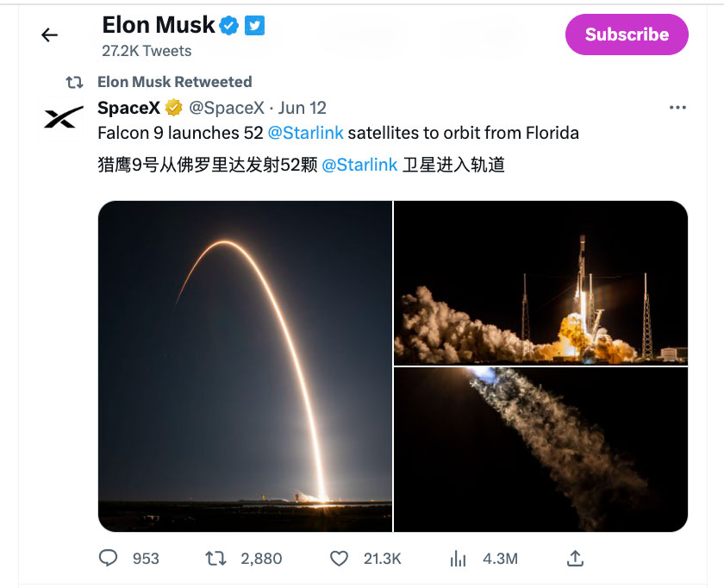Click Elon Musk's blue verified badge

pyautogui.click(x=228, y=26)
